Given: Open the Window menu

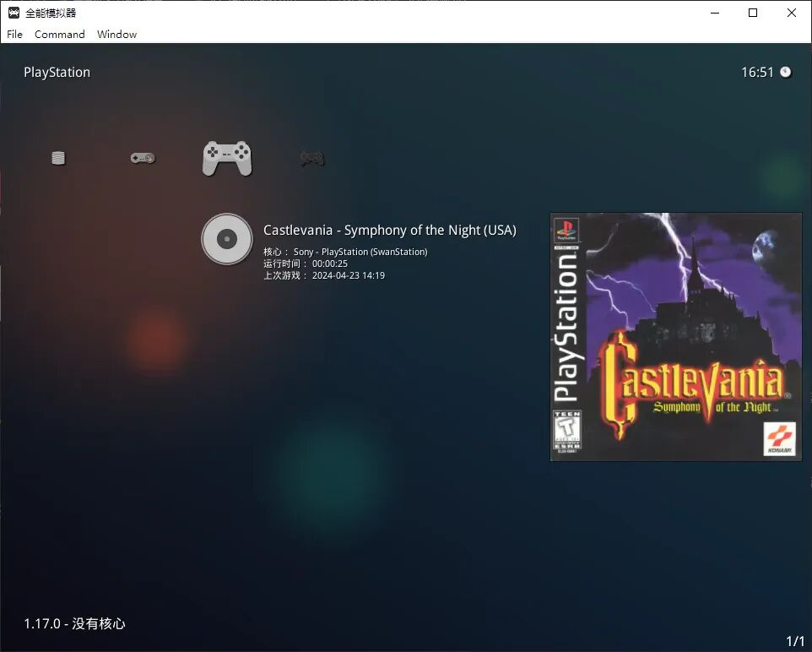Looking at the screenshot, I should (117, 35).
